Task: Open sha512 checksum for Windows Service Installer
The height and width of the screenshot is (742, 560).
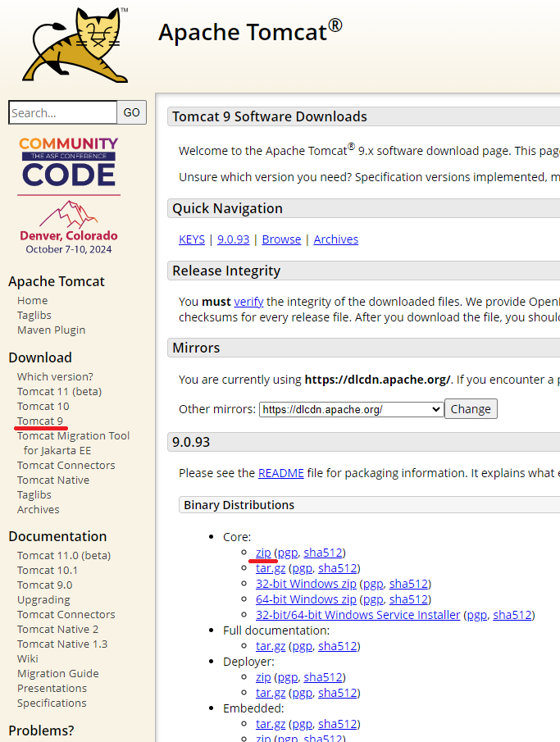Action: 512,615
